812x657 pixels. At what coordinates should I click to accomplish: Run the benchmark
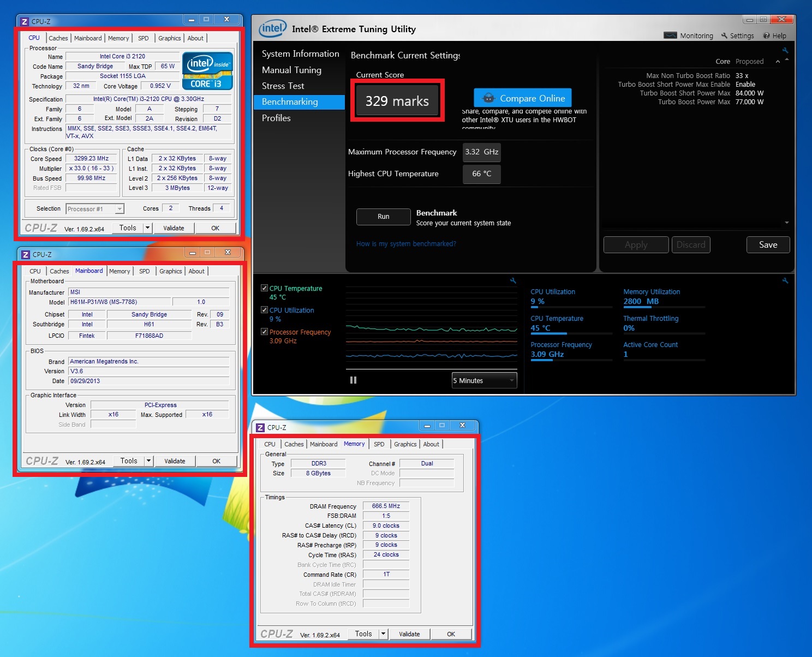click(384, 217)
